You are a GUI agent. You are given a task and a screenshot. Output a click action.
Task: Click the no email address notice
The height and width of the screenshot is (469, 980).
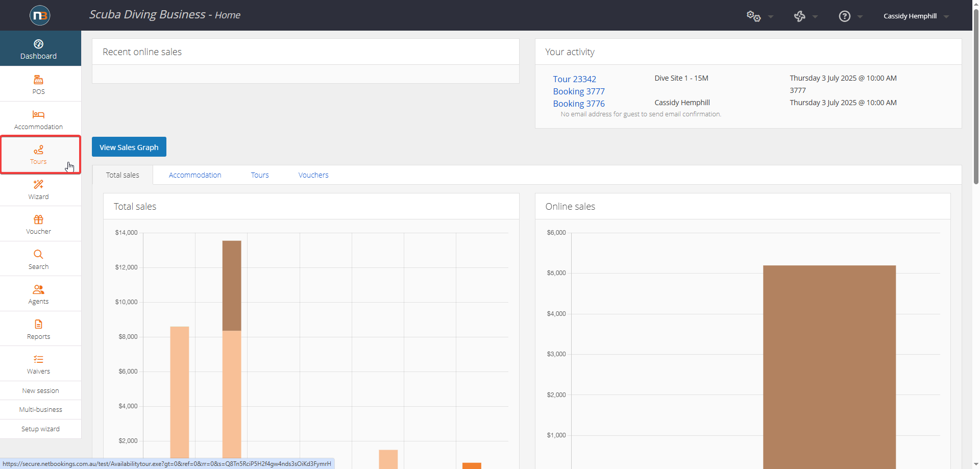641,114
